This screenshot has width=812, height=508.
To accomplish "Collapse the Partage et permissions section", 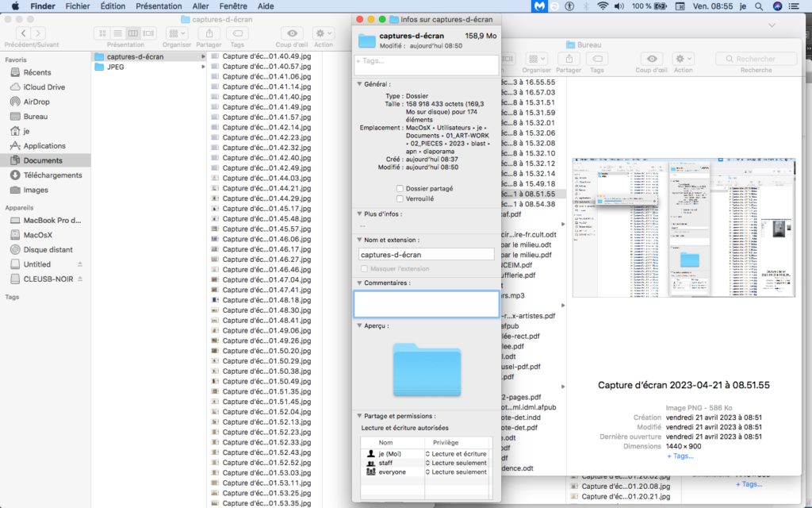I will (359, 416).
